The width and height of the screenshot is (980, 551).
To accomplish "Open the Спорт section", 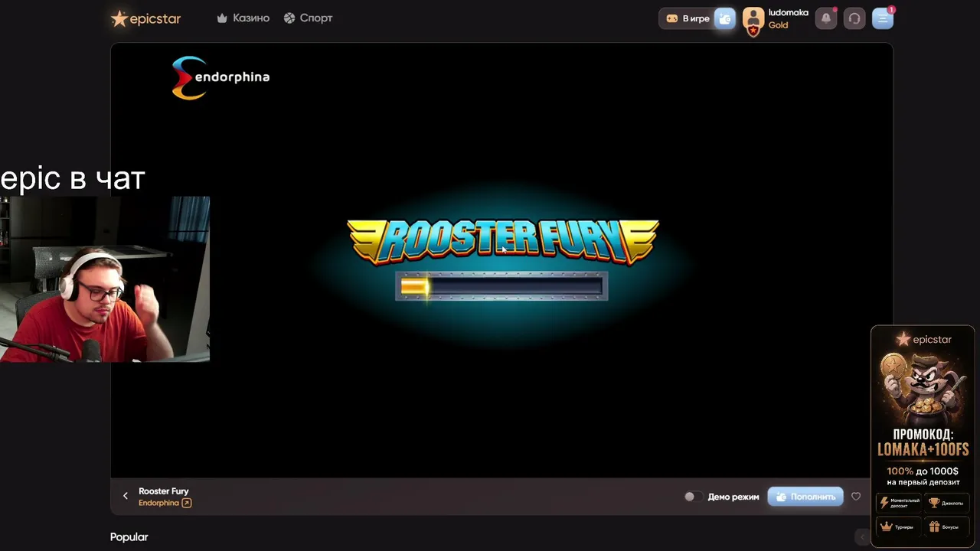I will pyautogui.click(x=308, y=18).
